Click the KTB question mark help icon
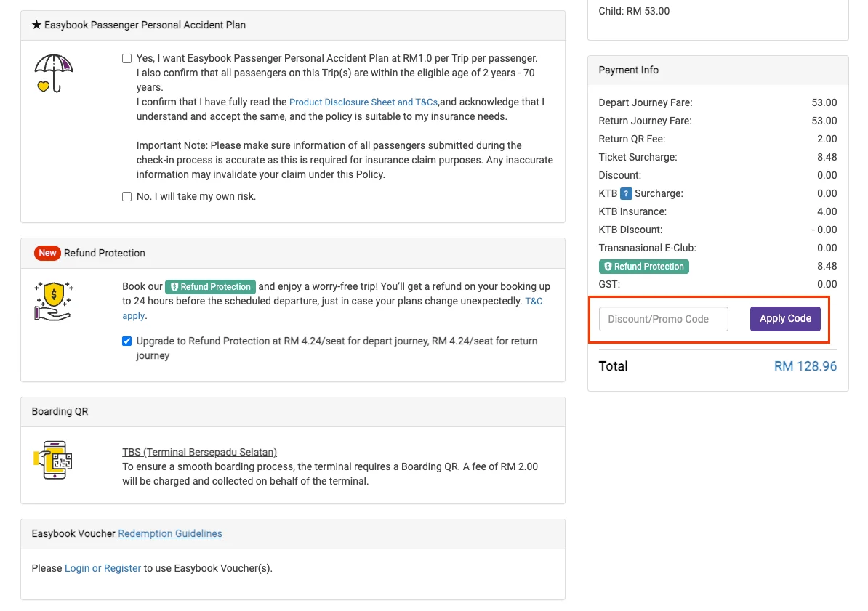 coord(625,194)
